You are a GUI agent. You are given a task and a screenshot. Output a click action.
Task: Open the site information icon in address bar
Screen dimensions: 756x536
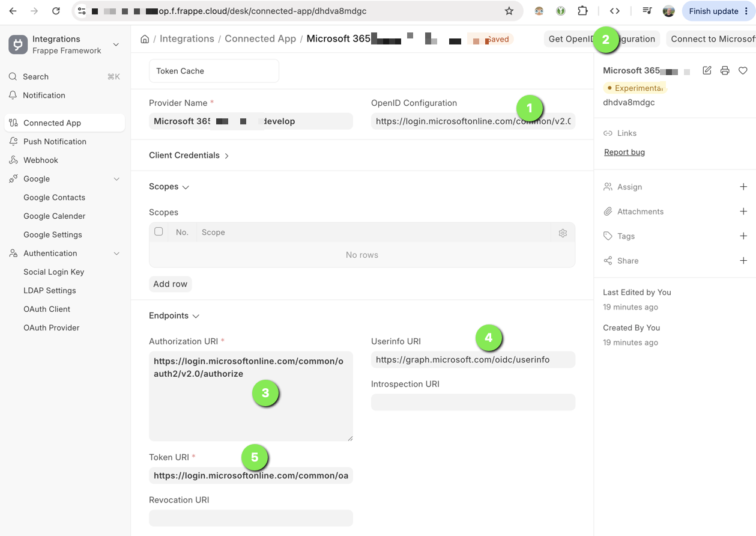pos(82,11)
